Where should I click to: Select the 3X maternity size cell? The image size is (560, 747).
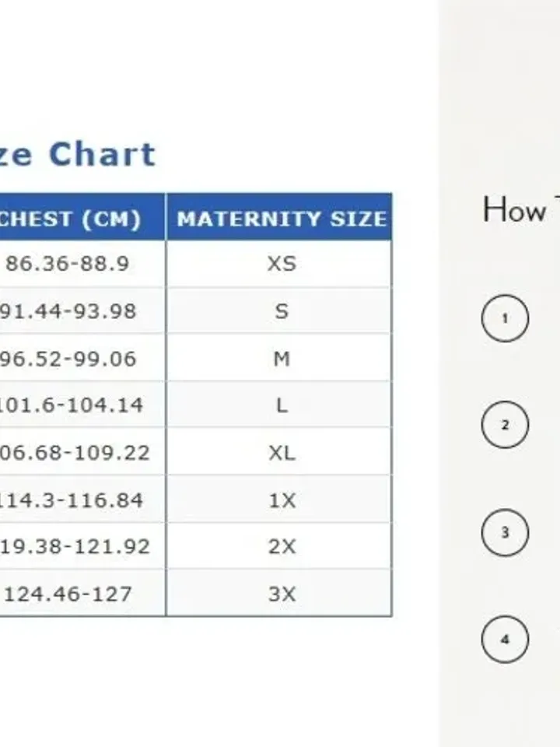pyautogui.click(x=279, y=593)
